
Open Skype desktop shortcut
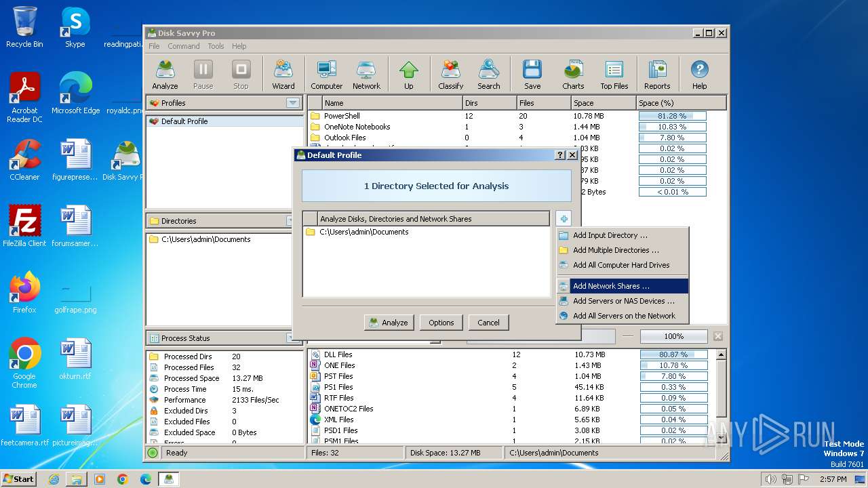pyautogui.click(x=75, y=27)
